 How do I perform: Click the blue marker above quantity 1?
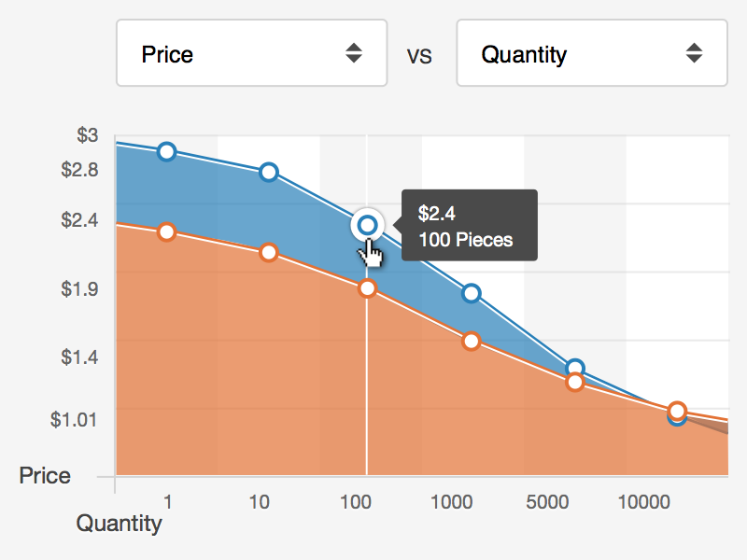(167, 150)
